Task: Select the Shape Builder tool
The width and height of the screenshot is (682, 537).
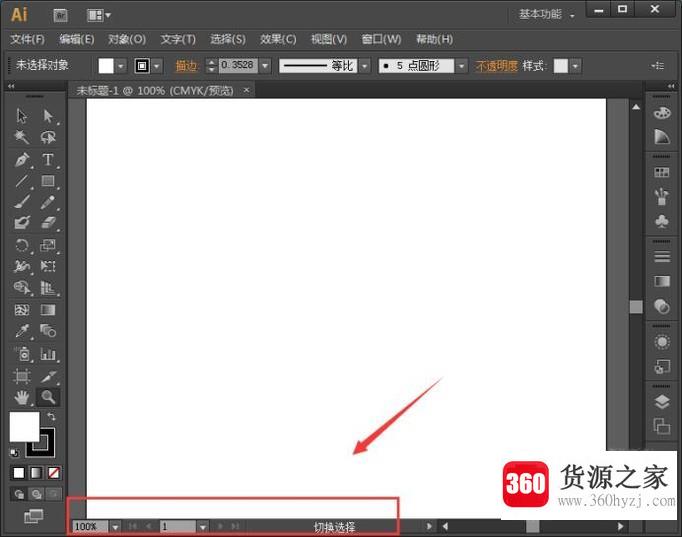Action: [x=22, y=287]
